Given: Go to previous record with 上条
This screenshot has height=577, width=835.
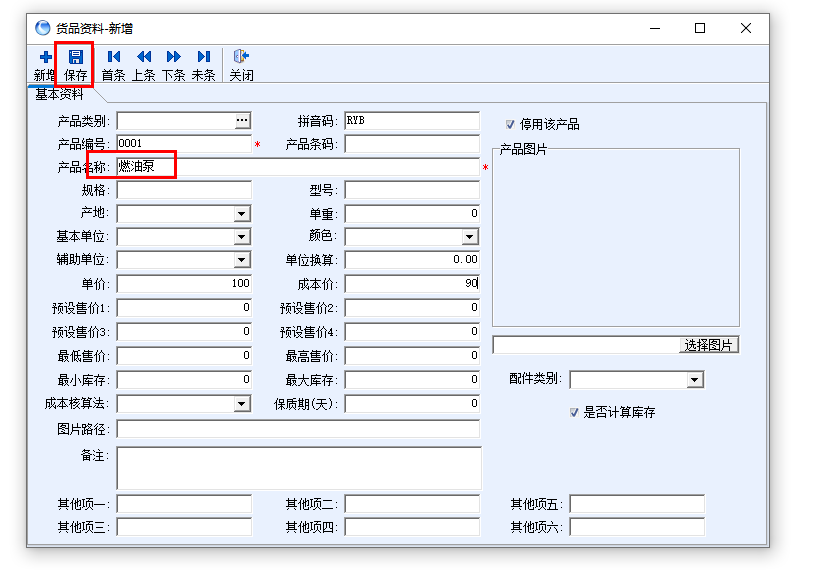Looking at the screenshot, I should coord(144,64).
